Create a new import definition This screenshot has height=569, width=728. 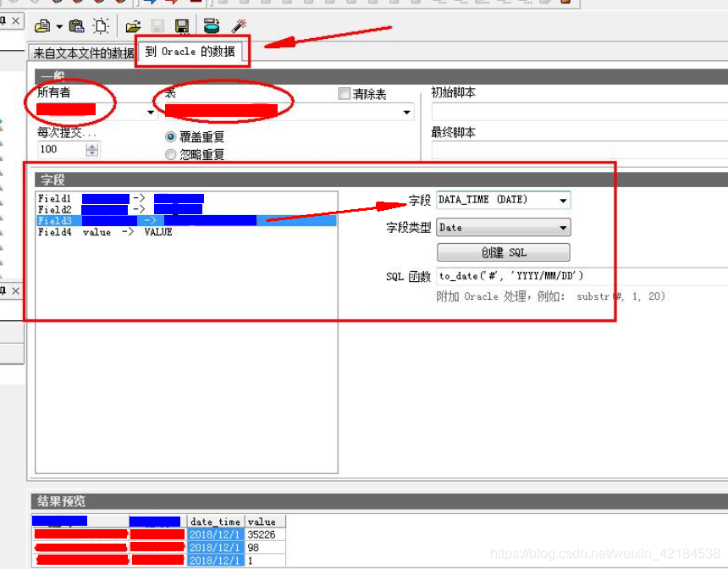click(x=101, y=26)
